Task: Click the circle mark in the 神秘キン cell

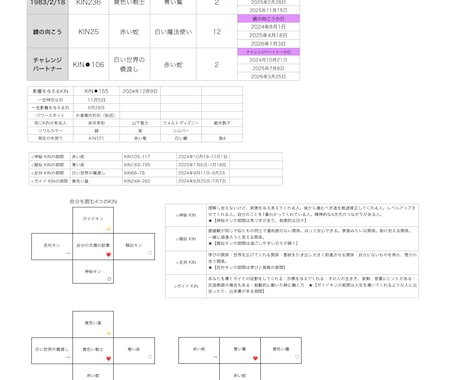Action: pyautogui.click(x=109, y=279)
